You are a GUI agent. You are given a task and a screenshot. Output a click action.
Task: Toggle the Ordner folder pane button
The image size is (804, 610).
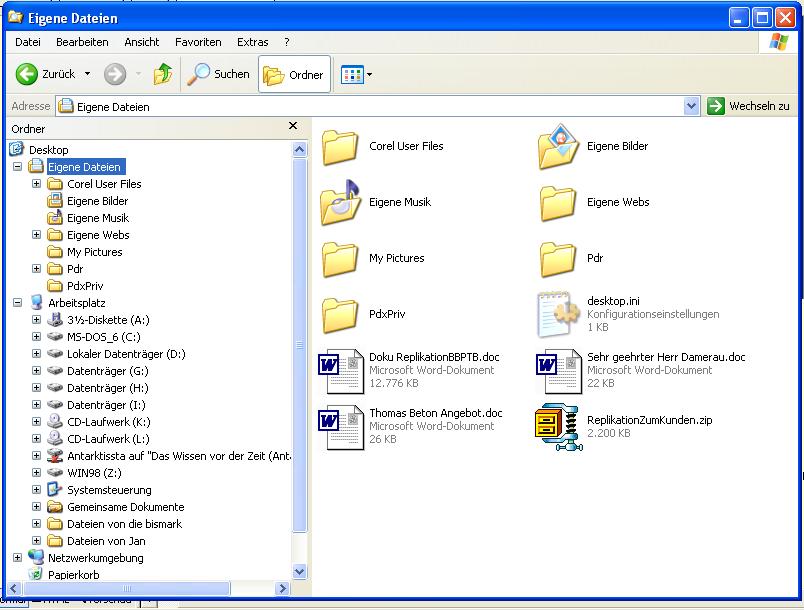click(294, 75)
